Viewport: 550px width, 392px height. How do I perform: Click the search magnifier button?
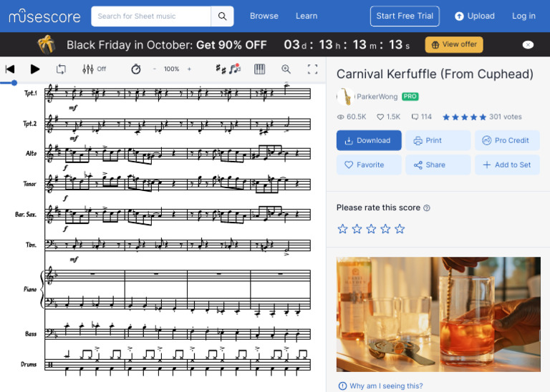[x=223, y=16]
